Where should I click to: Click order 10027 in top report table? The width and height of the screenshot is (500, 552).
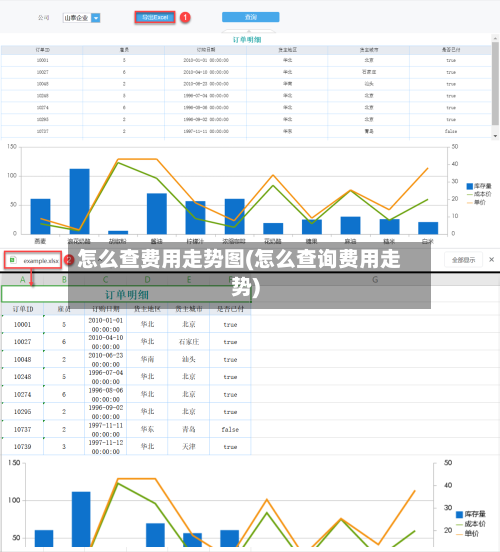pos(43,72)
